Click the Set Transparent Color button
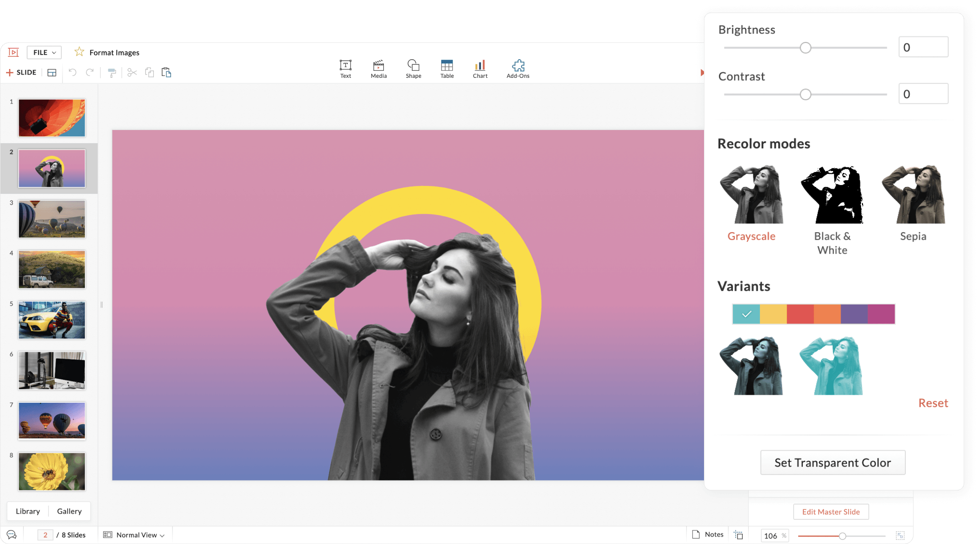The width and height of the screenshot is (980, 544). [833, 462]
